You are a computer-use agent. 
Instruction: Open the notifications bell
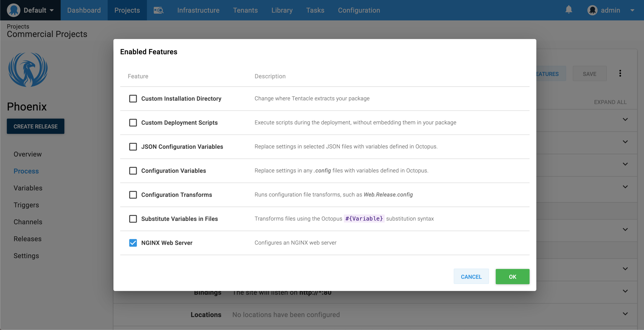coord(569,10)
